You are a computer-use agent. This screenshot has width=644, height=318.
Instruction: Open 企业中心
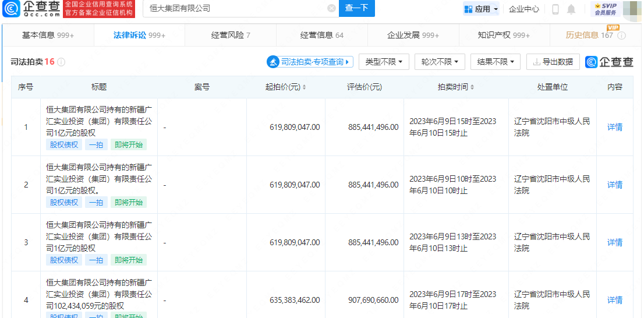pos(523,9)
